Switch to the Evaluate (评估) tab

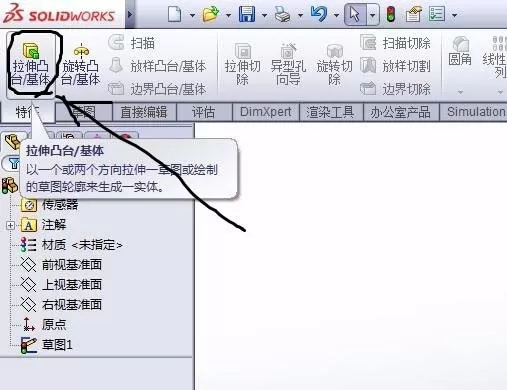coord(204,112)
